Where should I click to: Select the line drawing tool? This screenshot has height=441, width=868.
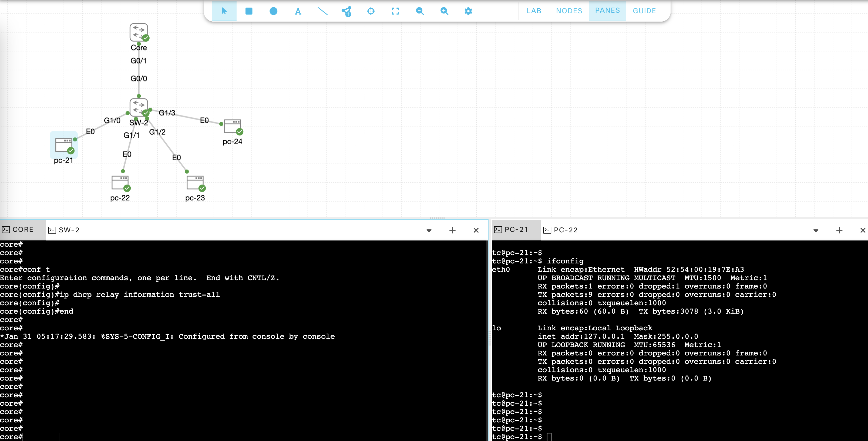pyautogui.click(x=322, y=11)
